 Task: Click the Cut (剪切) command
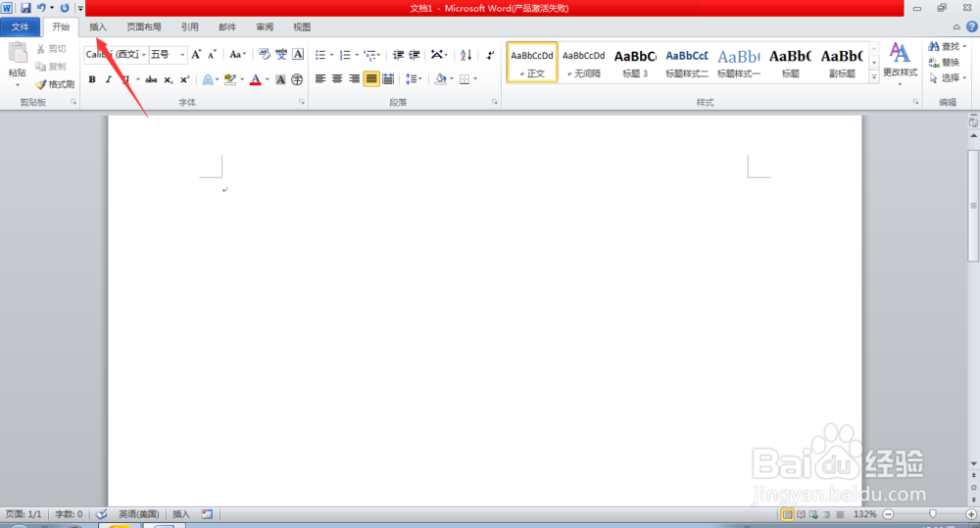point(51,49)
